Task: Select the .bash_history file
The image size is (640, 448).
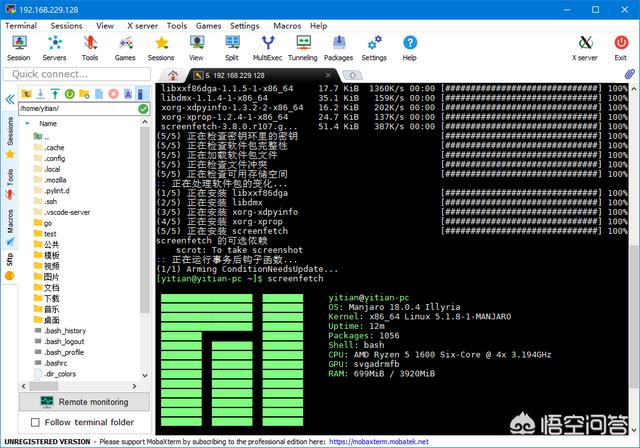Action: 60,330
